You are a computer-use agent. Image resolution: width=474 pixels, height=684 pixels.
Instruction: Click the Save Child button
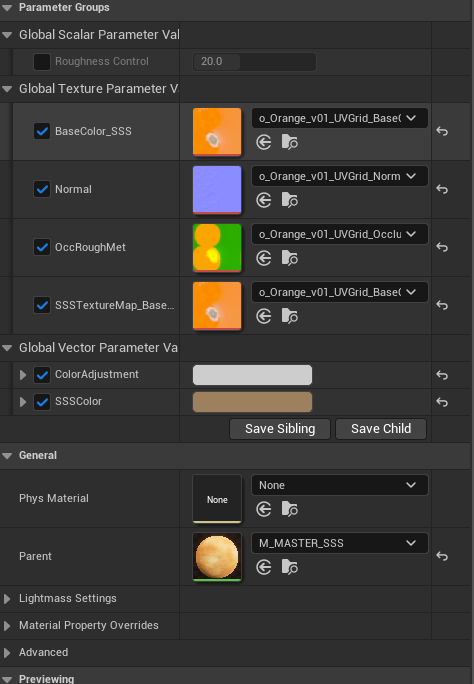381,429
